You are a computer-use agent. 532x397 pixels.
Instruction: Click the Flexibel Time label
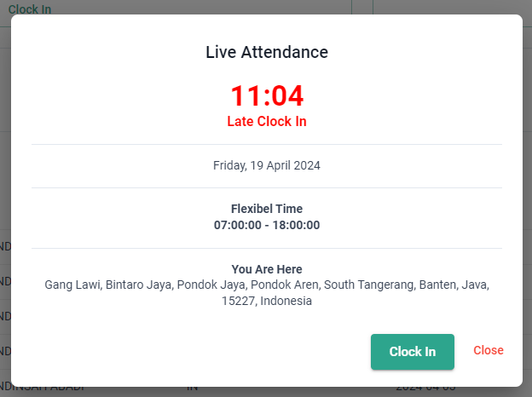(267, 209)
